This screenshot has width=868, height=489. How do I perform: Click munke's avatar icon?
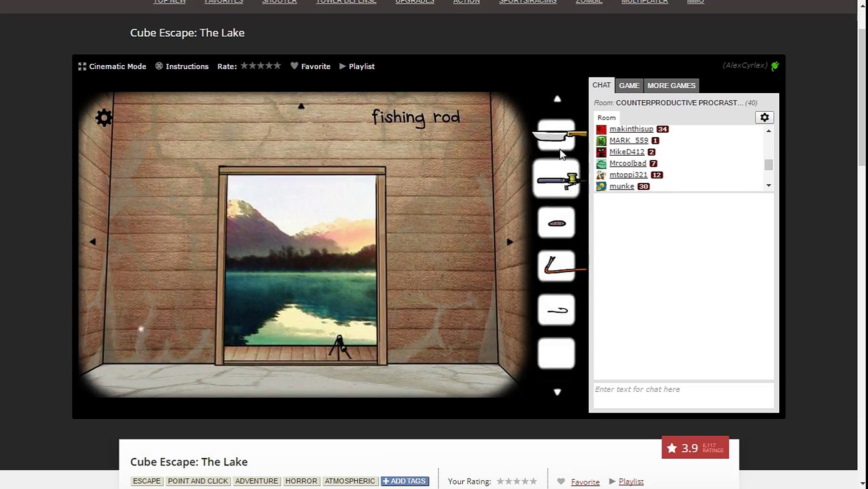tap(601, 187)
